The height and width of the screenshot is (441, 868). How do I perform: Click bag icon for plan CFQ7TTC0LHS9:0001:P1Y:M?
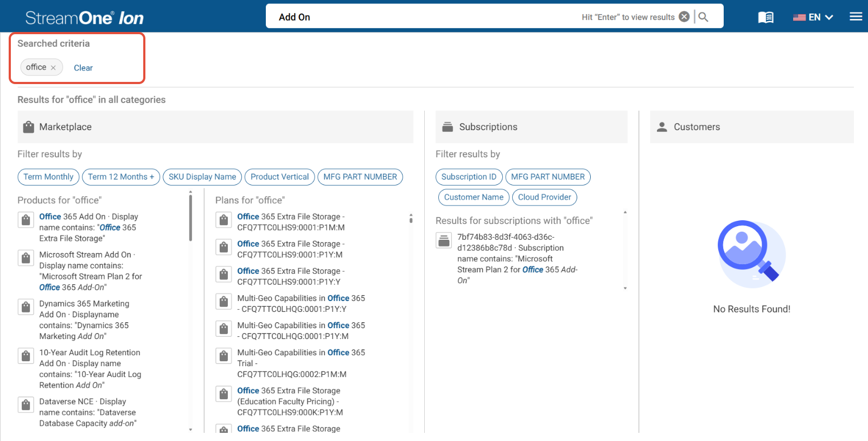pos(224,247)
